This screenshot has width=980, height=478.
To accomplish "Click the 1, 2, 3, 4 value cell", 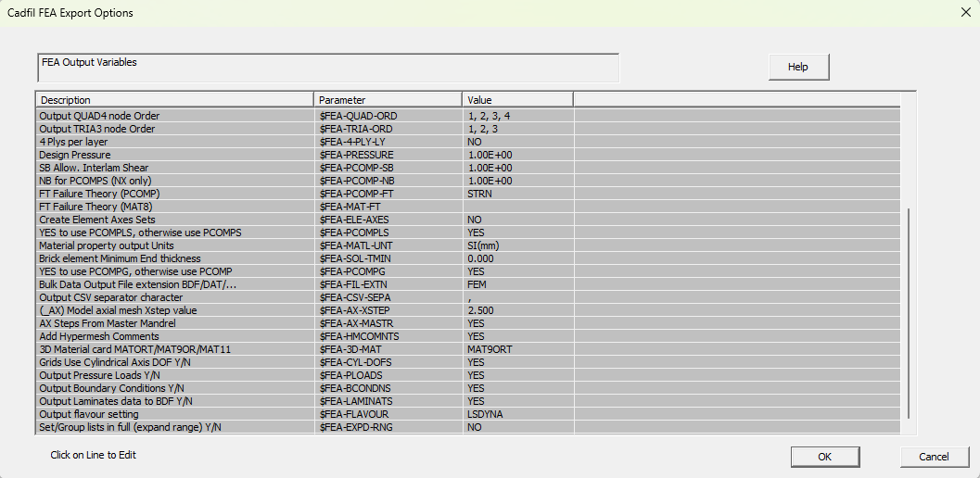I will [x=518, y=116].
